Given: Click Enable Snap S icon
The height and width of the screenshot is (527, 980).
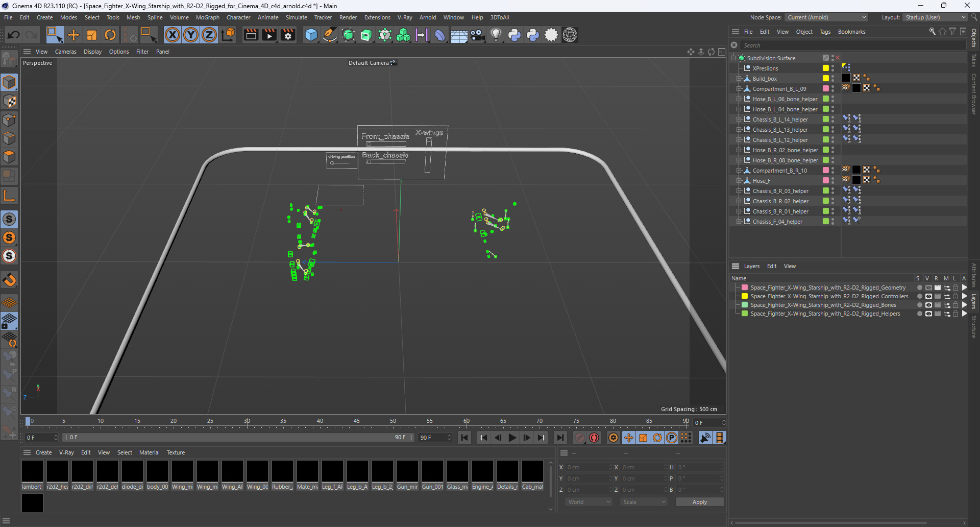Looking at the screenshot, I should (x=9, y=219).
